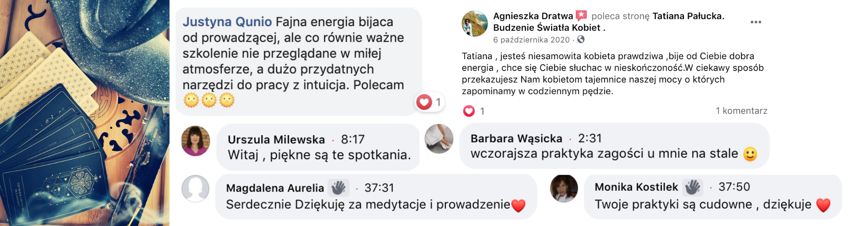Click Monika Kostilek's profile picture
The width and height of the screenshot is (868, 226).
click(x=564, y=188)
